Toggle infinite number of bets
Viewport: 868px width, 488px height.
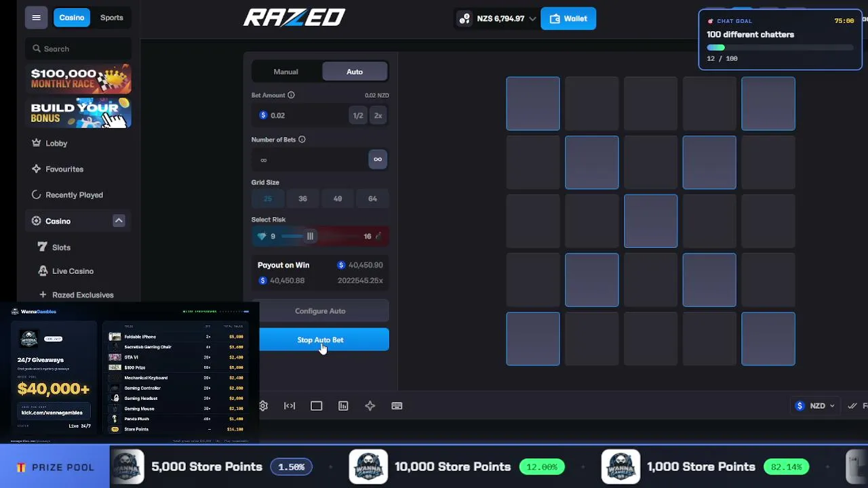378,159
